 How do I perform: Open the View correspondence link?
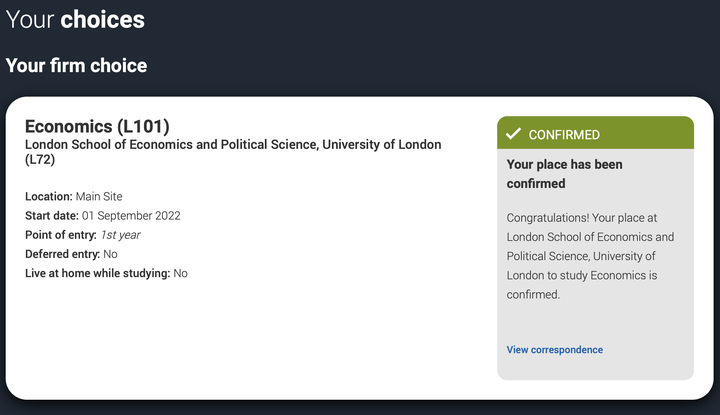(555, 350)
